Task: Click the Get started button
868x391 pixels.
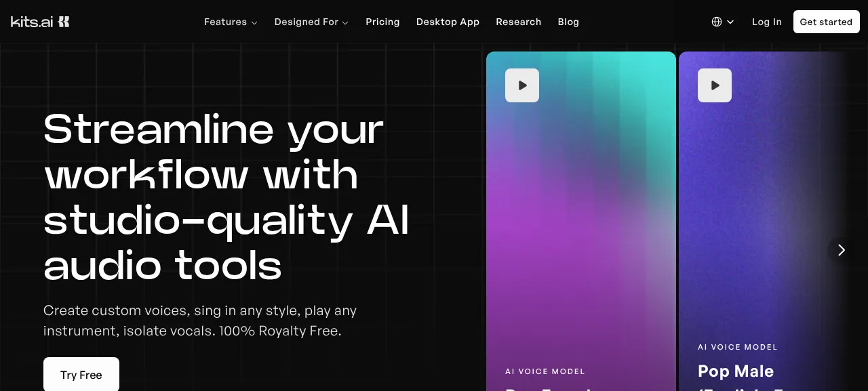Action: [826, 22]
